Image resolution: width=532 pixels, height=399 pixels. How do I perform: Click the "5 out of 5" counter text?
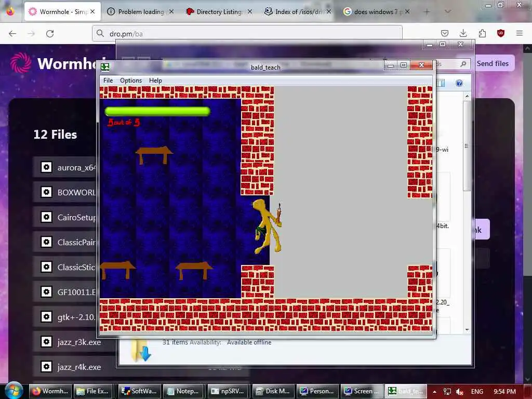click(124, 123)
